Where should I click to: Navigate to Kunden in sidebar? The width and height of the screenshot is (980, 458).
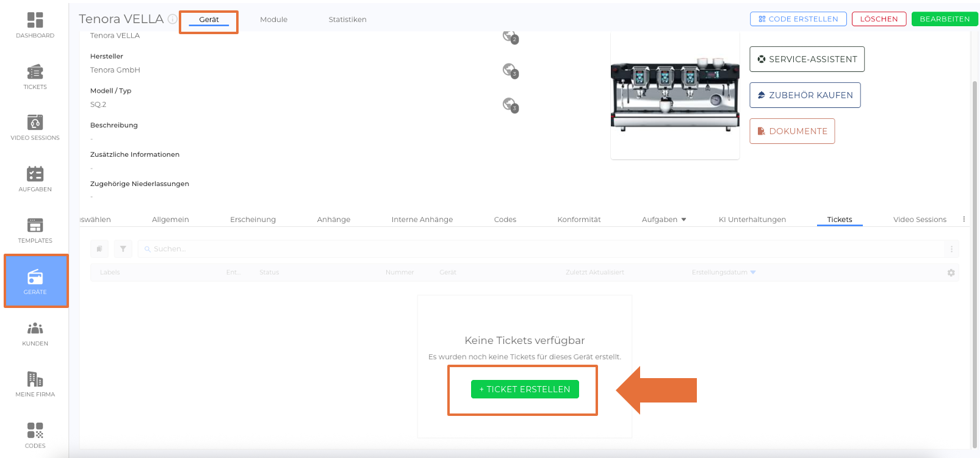point(35,333)
